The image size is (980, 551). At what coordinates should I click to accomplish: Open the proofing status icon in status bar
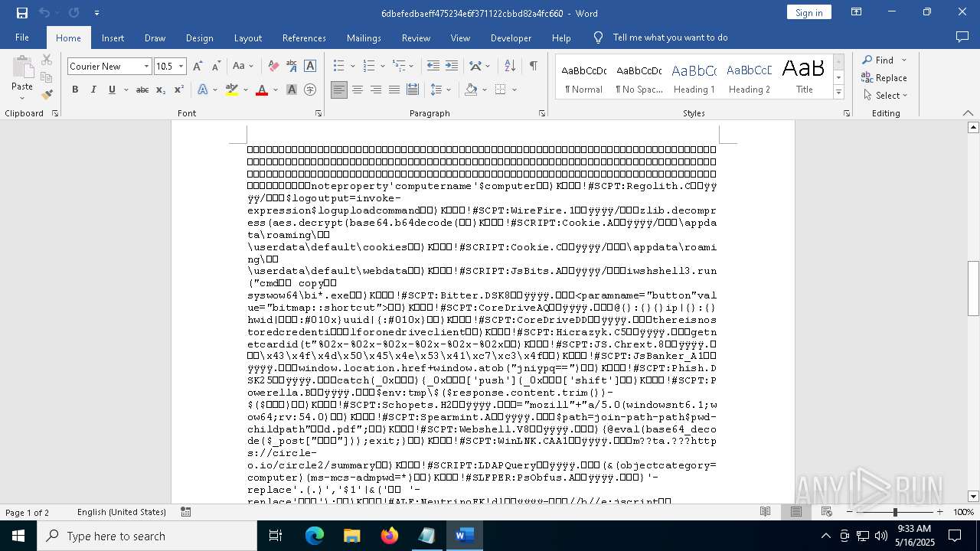click(x=186, y=512)
